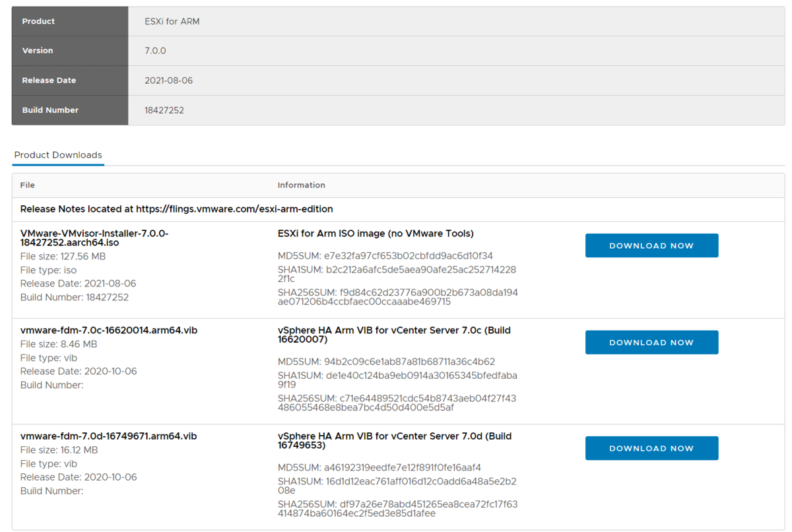
Task: Click the 'ESXi for Arm ISO image' heading
Action: [x=376, y=234]
